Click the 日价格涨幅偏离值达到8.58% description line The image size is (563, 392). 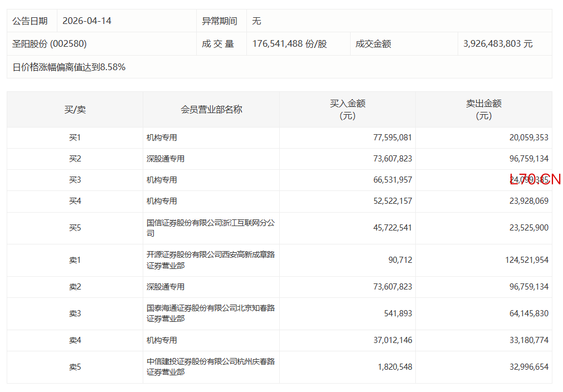point(69,67)
